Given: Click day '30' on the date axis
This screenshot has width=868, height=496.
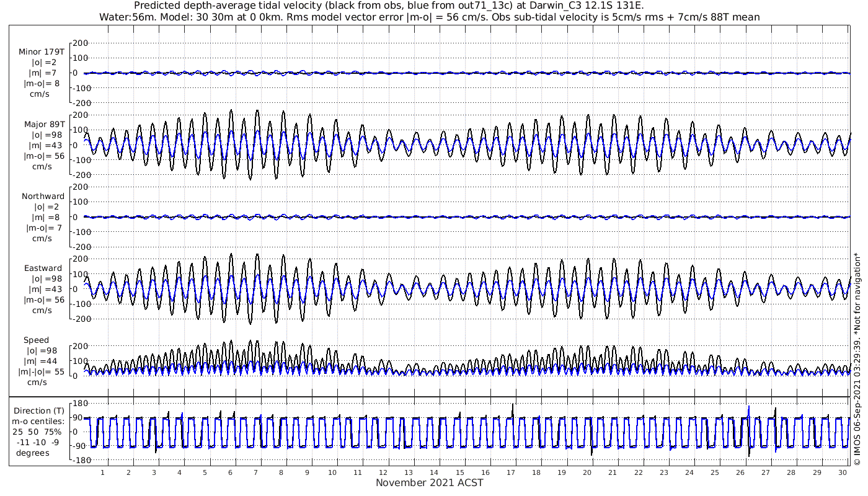Looking at the screenshot, I should tap(841, 472).
